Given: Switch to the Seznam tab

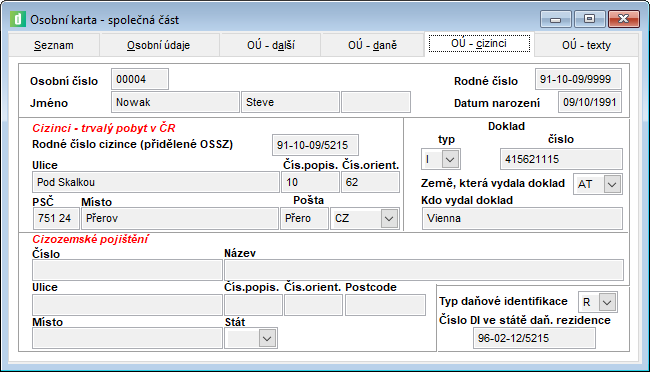Looking at the screenshot, I should (x=53, y=45).
